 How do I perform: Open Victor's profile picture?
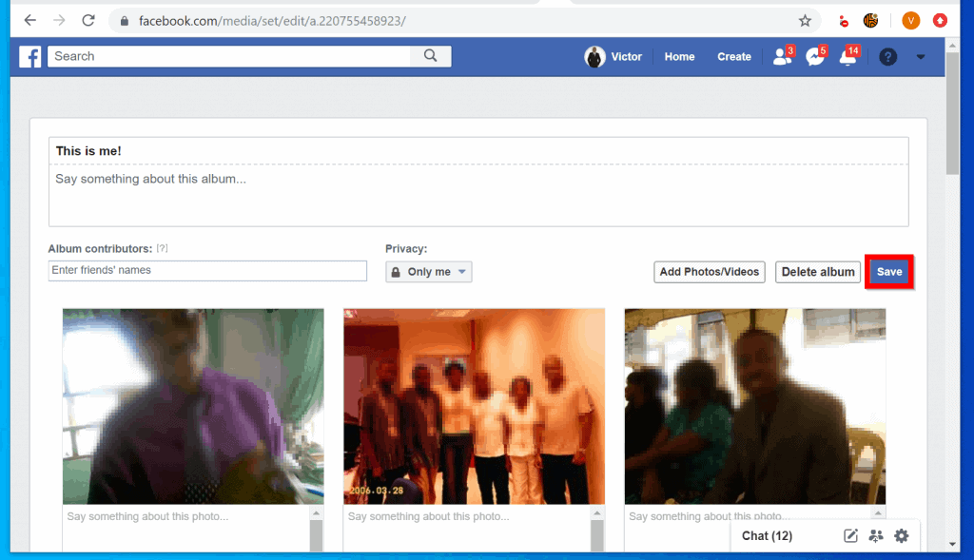[594, 56]
